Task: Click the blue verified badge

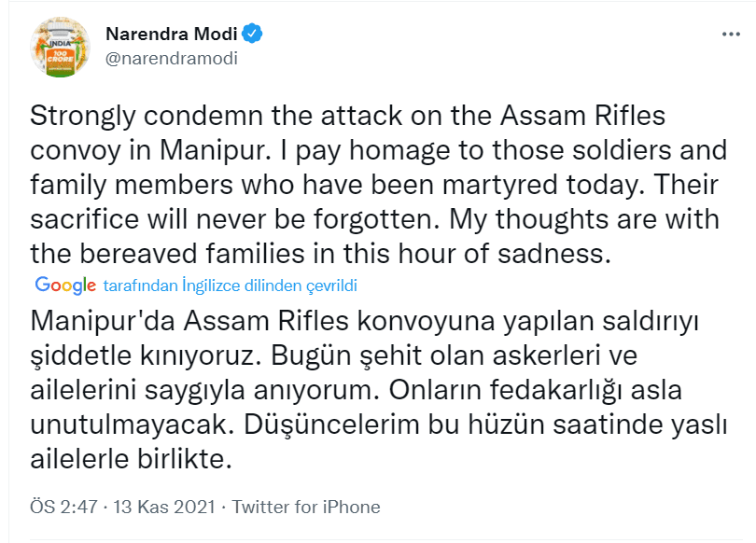Action: pyautogui.click(x=252, y=35)
